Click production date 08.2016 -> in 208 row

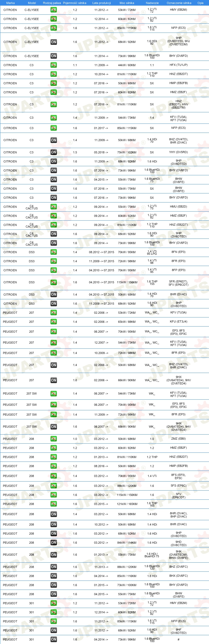tap(101, 466)
